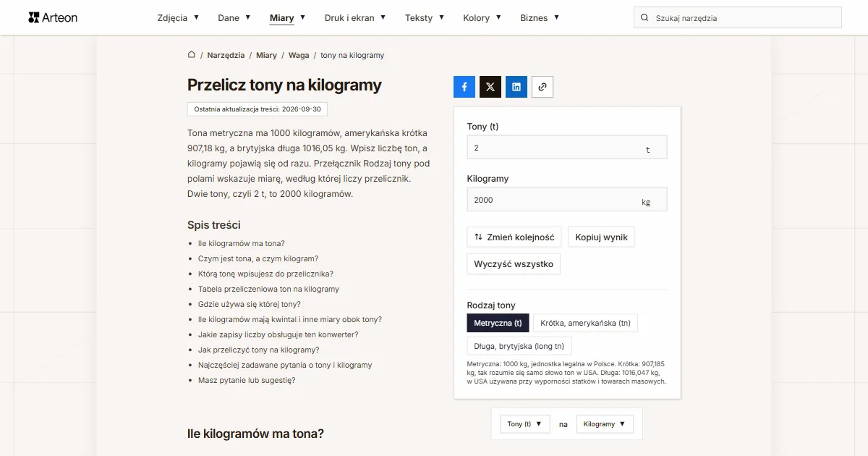Click the Rodzaj tony label

click(491, 305)
